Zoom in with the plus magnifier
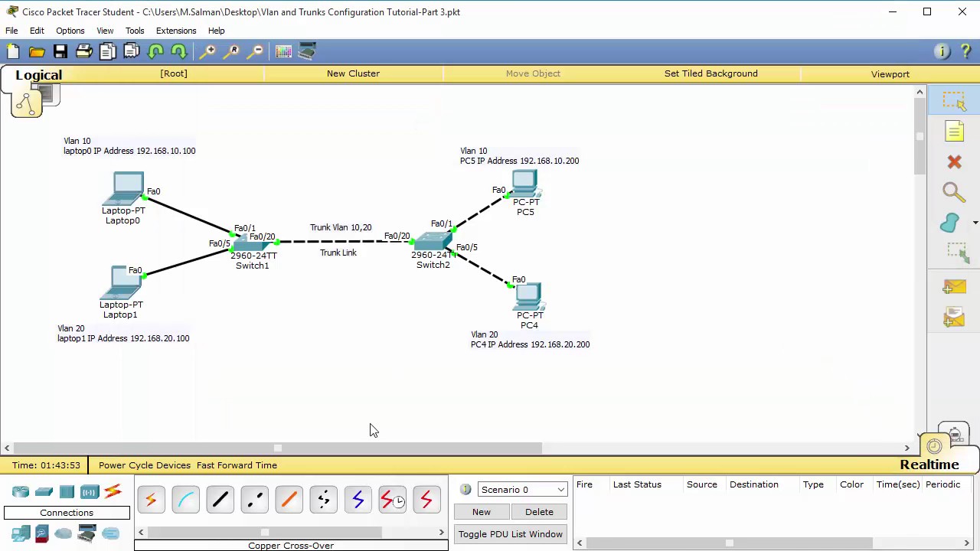Screen dimensions: 980x551 coord(208,51)
